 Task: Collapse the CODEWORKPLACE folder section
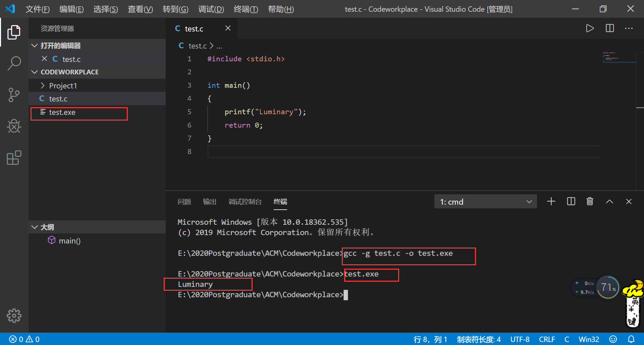(x=34, y=72)
